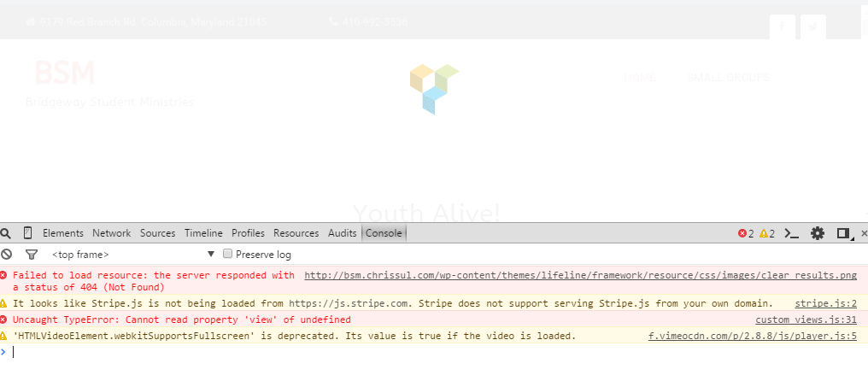
Task: Open the console filter funnel
Action: coord(32,255)
